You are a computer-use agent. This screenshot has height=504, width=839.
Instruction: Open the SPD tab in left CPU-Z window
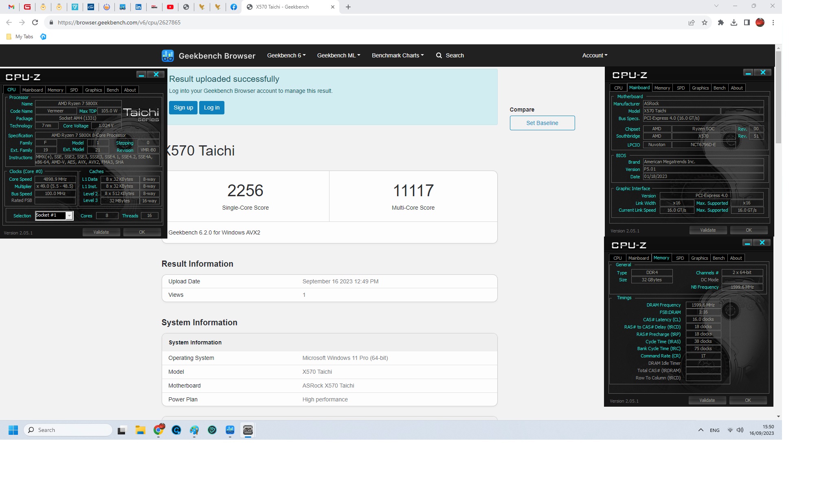[74, 90]
